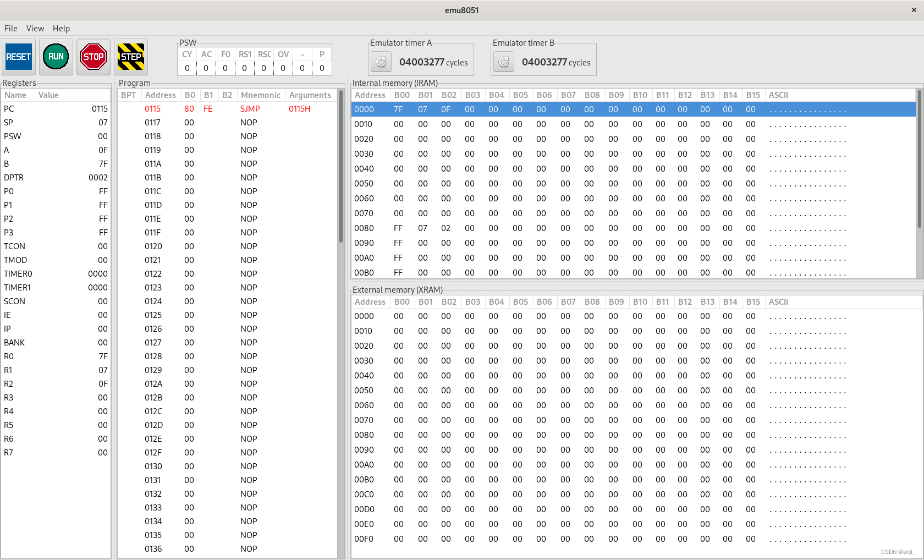Select the program row at address 0136
This screenshot has width=924, height=560.
tap(227, 549)
